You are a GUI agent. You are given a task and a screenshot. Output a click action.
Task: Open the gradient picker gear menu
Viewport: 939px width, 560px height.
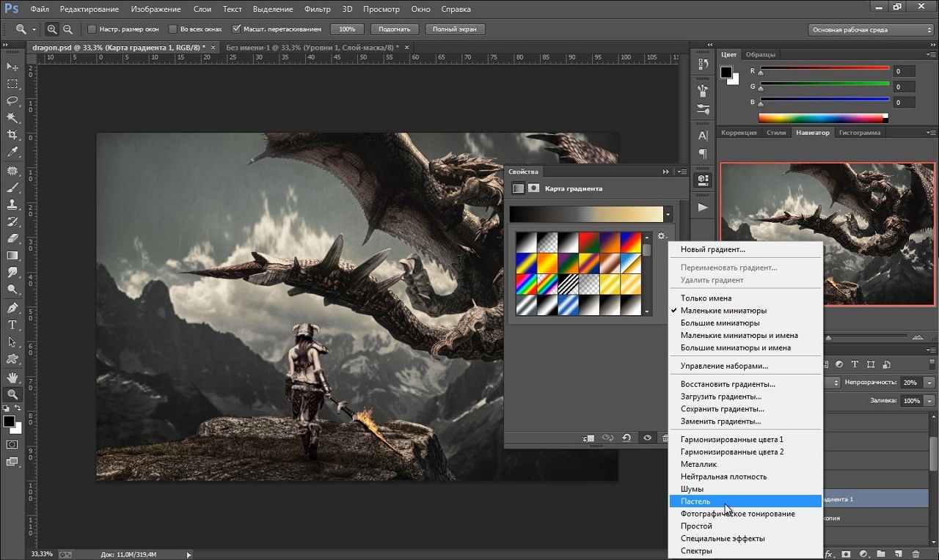[x=661, y=236]
